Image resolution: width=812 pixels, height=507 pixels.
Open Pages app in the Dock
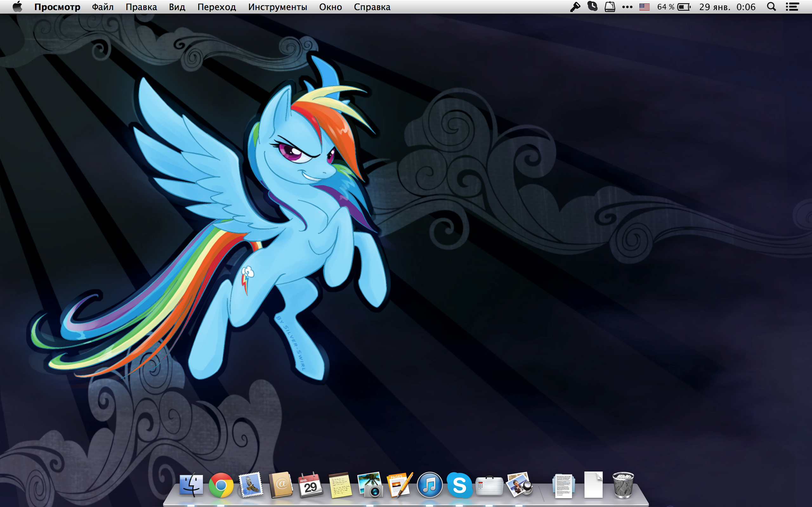400,485
